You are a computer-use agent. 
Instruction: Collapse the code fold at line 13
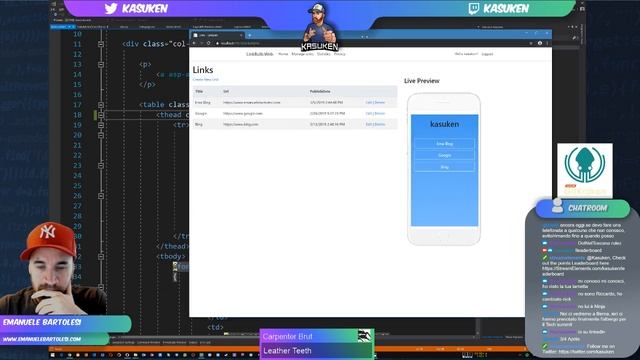pyautogui.click(x=101, y=64)
